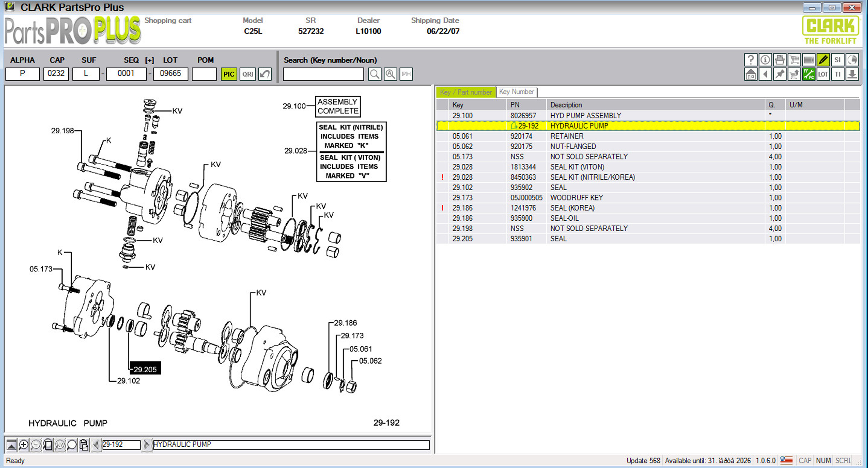868x468 pixels.
Task: Toggle the green PIC button
Action: point(229,74)
